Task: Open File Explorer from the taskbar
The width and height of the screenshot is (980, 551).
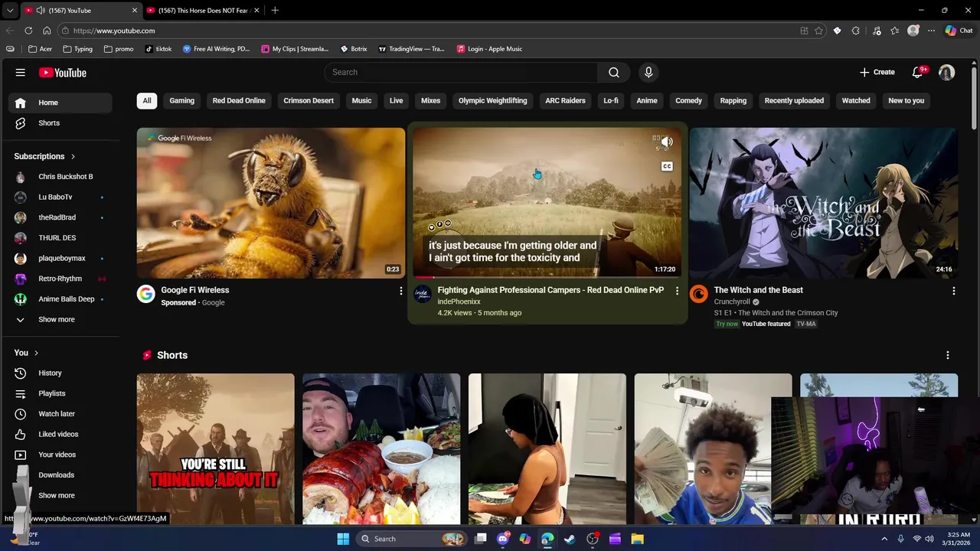Action: [x=637, y=539]
